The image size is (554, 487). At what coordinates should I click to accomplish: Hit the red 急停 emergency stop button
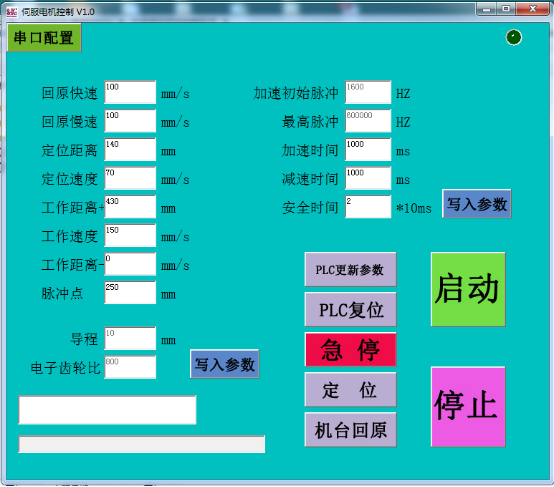350,349
